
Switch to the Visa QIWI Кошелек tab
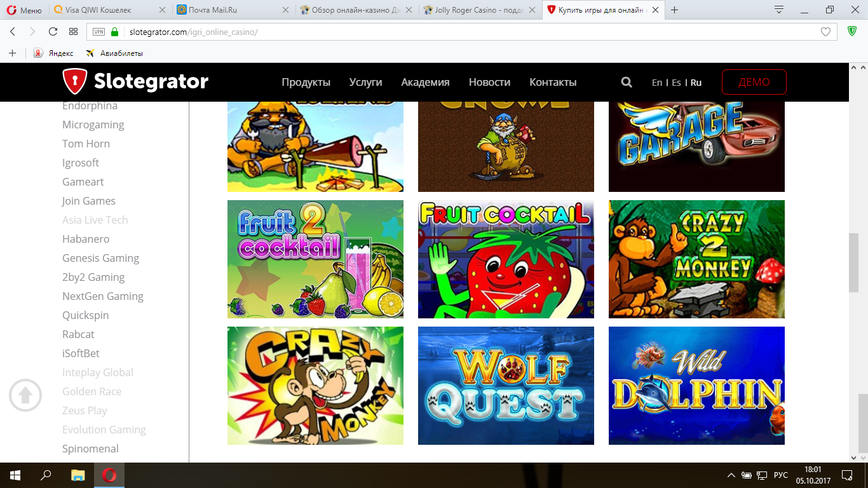[110, 10]
